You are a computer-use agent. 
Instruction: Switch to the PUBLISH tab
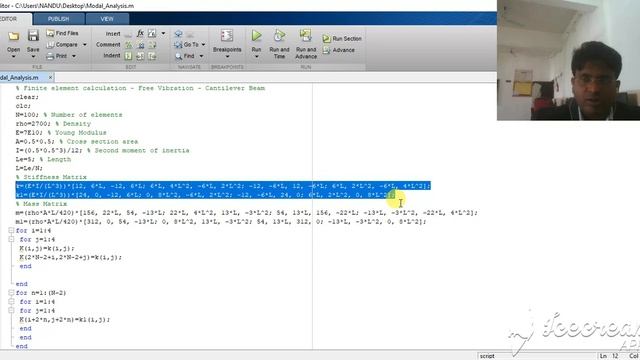58,19
